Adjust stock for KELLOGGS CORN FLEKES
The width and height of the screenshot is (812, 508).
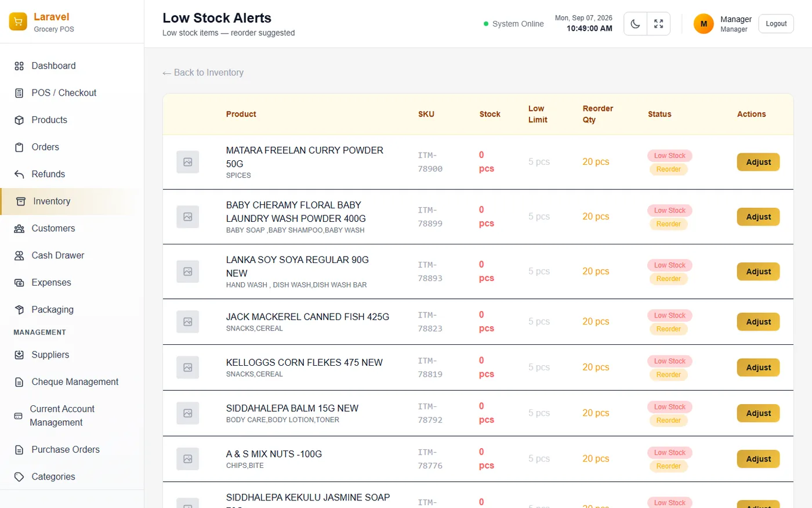(758, 368)
